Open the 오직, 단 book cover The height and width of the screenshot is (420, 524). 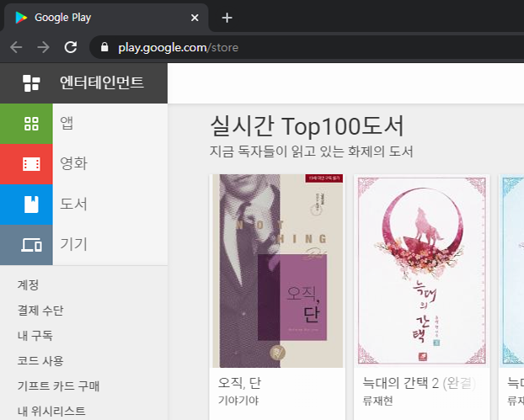278,271
